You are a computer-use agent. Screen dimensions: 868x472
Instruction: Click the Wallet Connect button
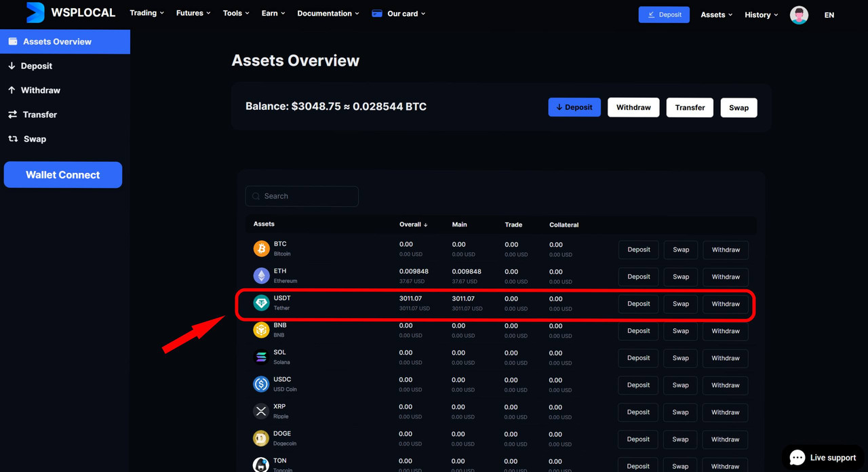click(63, 175)
